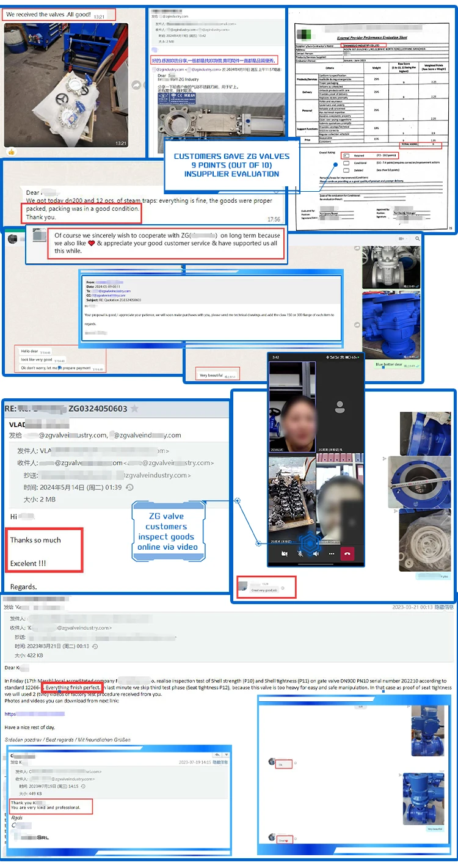Click the clock icon beside 2023年3月21日 time
458x868 pixels.
coord(96,646)
